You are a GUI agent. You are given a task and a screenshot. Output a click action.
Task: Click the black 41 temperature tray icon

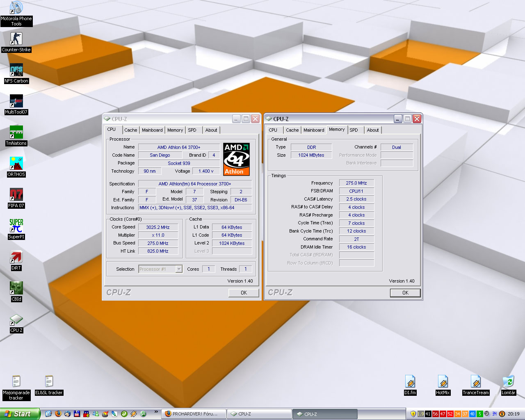(x=428, y=414)
